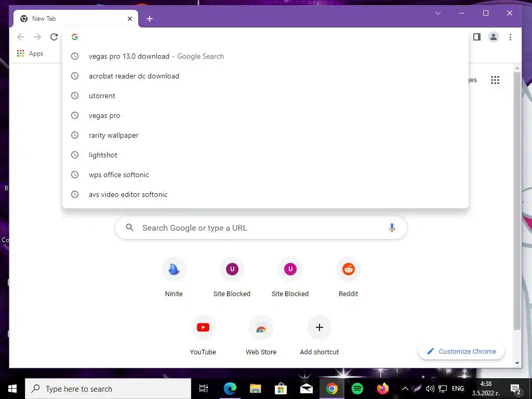
Task: Pick the lightshot suggestion
Action: [x=265, y=155]
